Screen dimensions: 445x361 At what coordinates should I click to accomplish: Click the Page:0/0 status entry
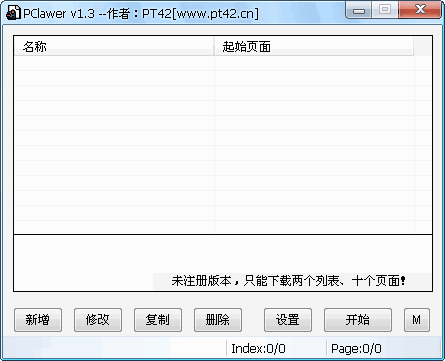coord(356,349)
